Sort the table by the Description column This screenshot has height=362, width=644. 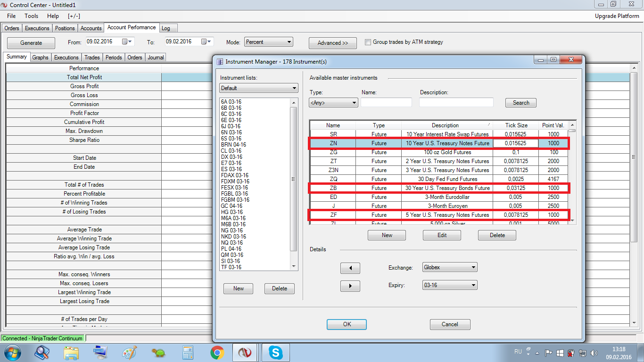447,125
